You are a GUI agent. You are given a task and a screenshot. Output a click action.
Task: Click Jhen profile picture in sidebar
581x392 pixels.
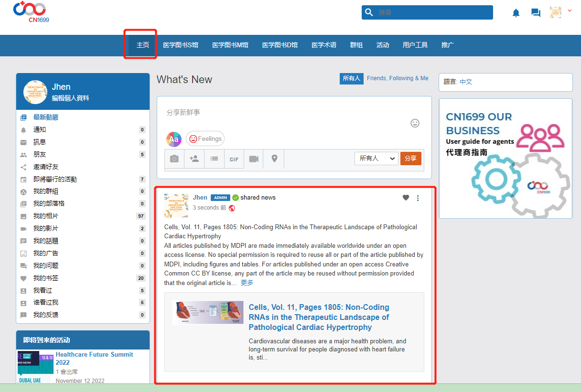click(35, 92)
